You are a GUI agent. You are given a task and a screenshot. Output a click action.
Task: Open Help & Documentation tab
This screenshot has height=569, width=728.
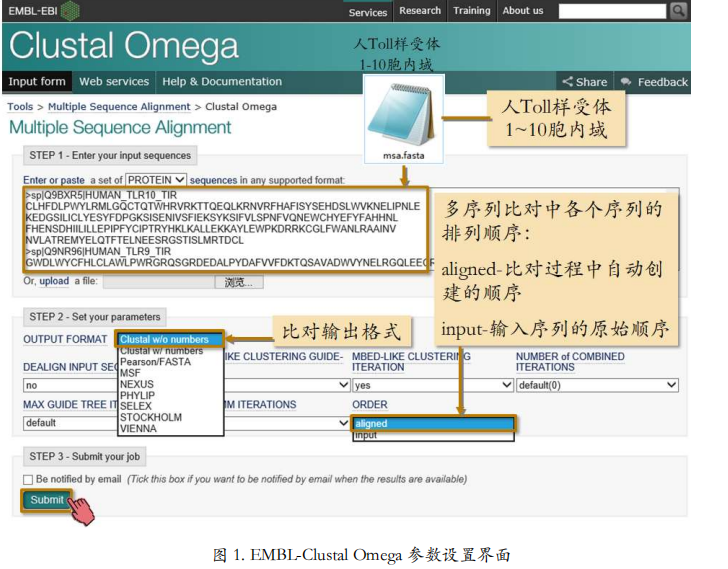click(x=221, y=82)
